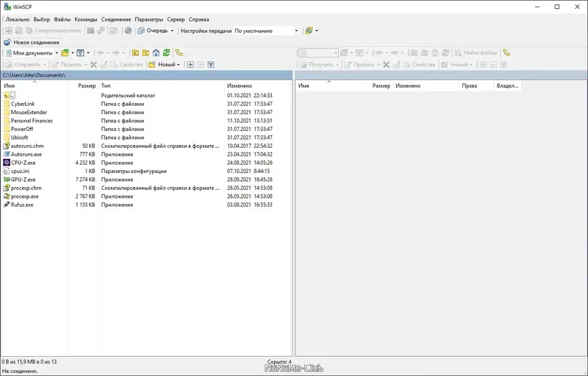Viewport: 588px width, 376px height.
Task: Click the local 'Править' button
Action: click(x=67, y=65)
